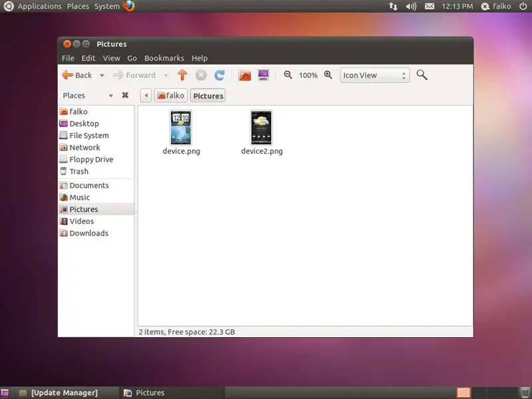Open the Icon View dropdown

(374, 75)
